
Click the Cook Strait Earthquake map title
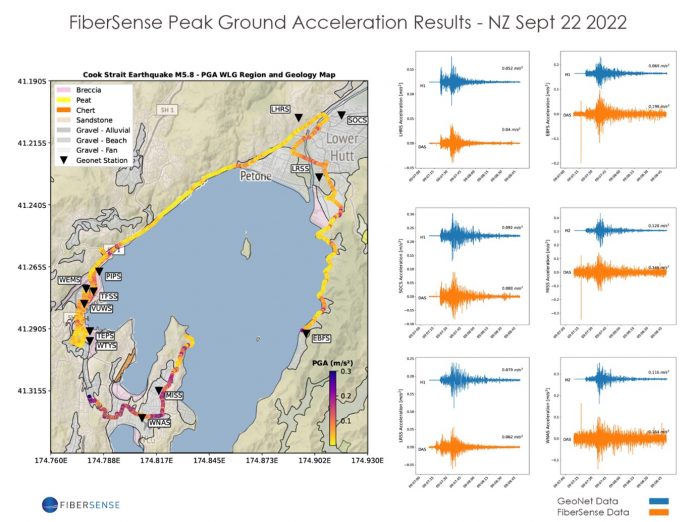209,75
